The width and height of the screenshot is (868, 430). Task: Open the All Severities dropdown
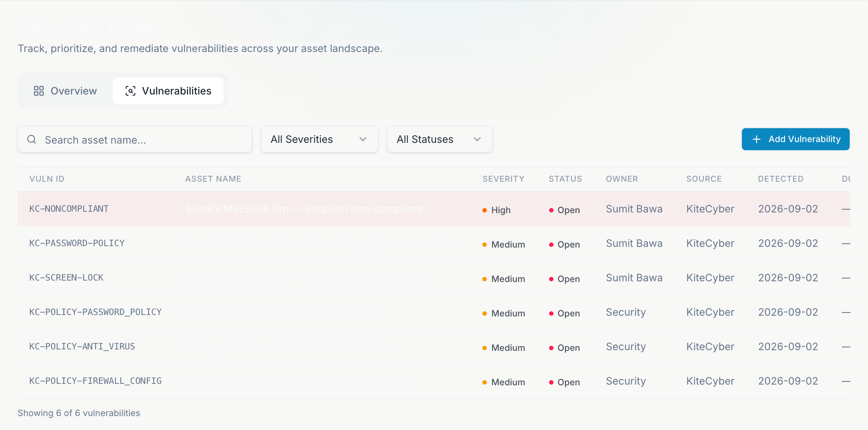click(x=319, y=139)
